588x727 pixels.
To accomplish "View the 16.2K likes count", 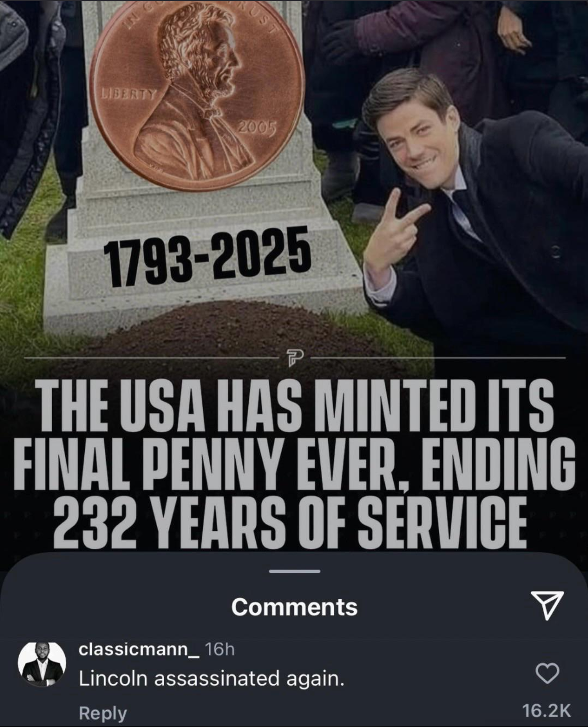I will [x=547, y=710].
